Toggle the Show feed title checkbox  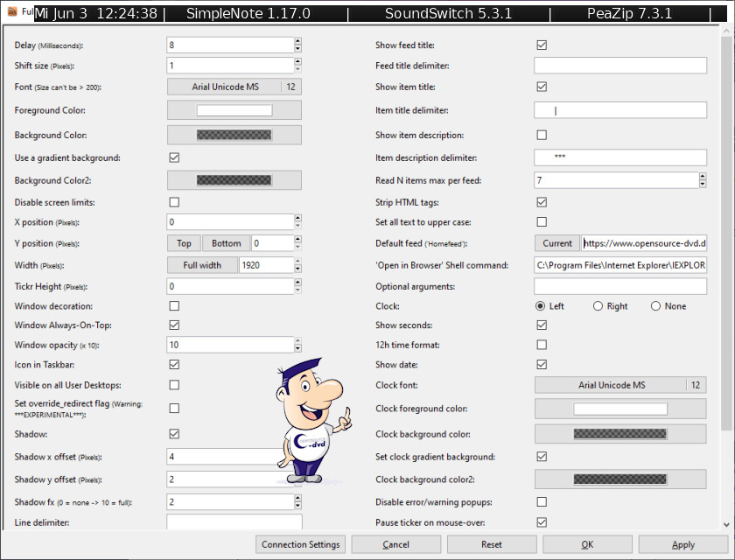click(542, 45)
